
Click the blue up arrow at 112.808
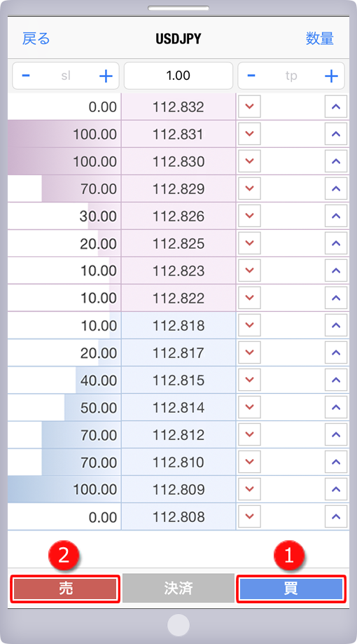(336, 516)
